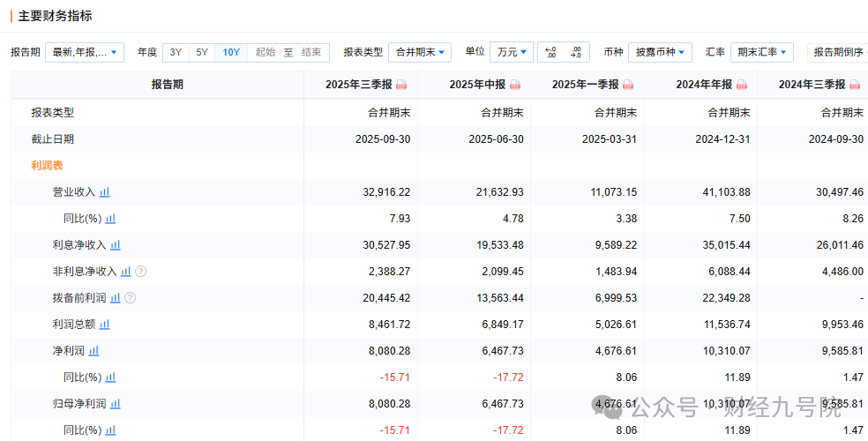Screen dimensions: 868x441
Task: Select the 3Y year range
Action: click(x=176, y=52)
